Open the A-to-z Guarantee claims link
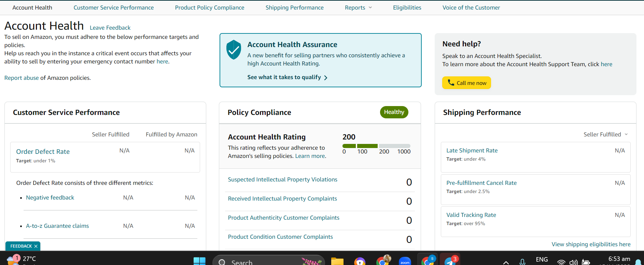Viewport: 644px width, 265px height. point(57,226)
